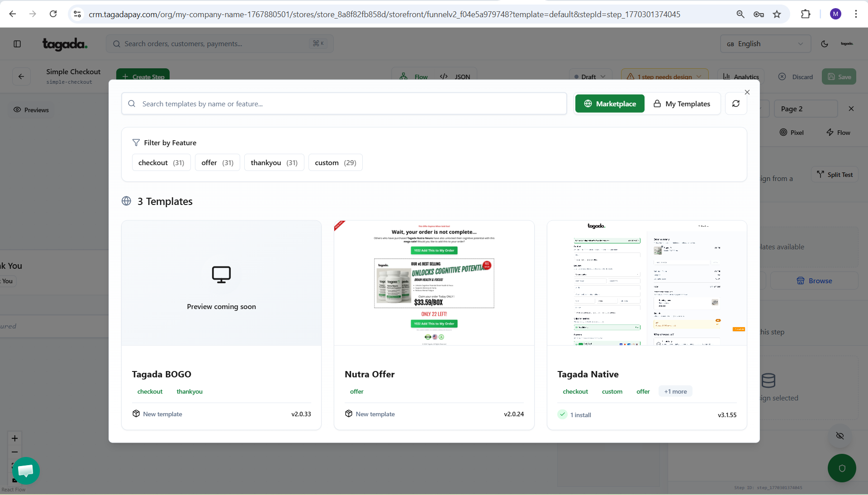Filter templates by thankyou feature
Viewport: 868px width, 495px height.
pyautogui.click(x=274, y=162)
